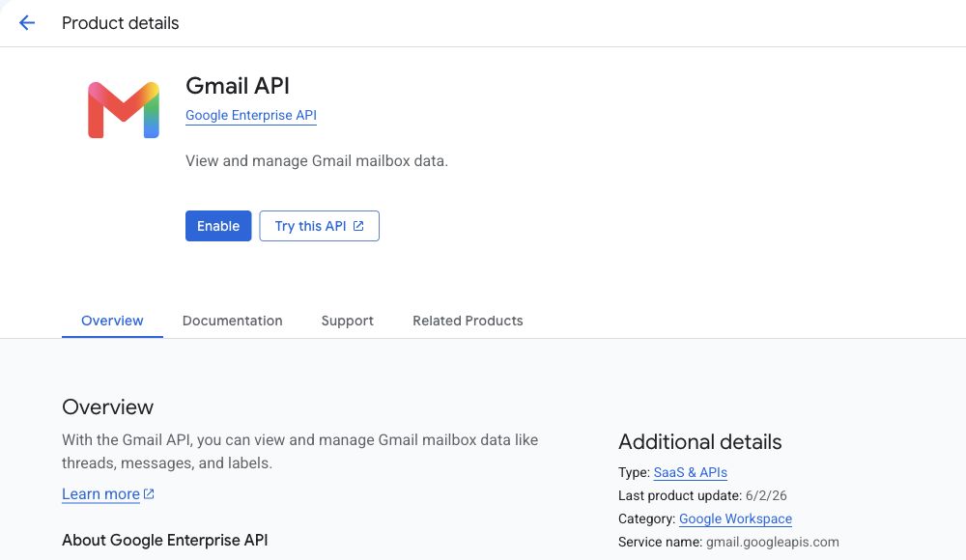This screenshot has height=560, width=966.
Task: Open Try this API in new tab
Action: point(319,226)
